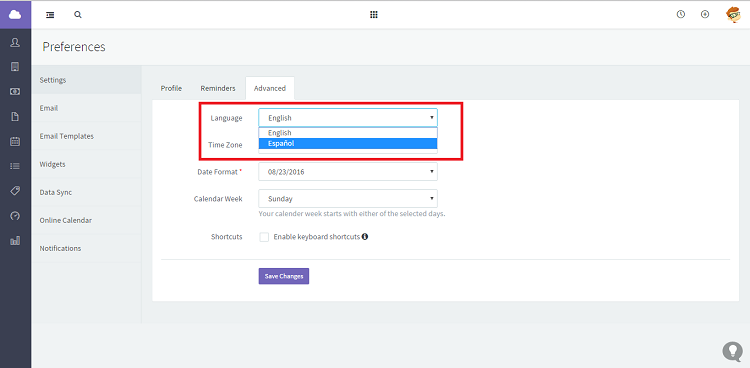
Task: Open the building accounts icon in sidebar
Action: (15, 66)
